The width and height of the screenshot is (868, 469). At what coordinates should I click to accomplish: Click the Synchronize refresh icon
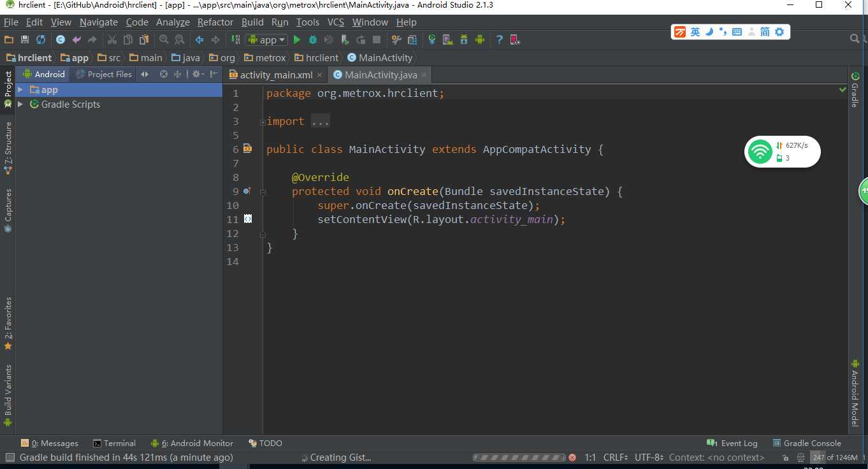tap(41, 40)
